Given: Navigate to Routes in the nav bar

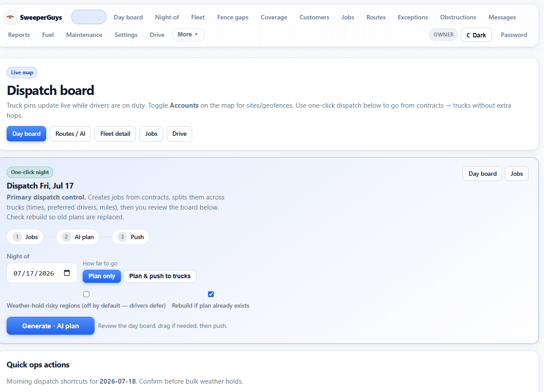Looking at the screenshot, I should click(376, 17).
